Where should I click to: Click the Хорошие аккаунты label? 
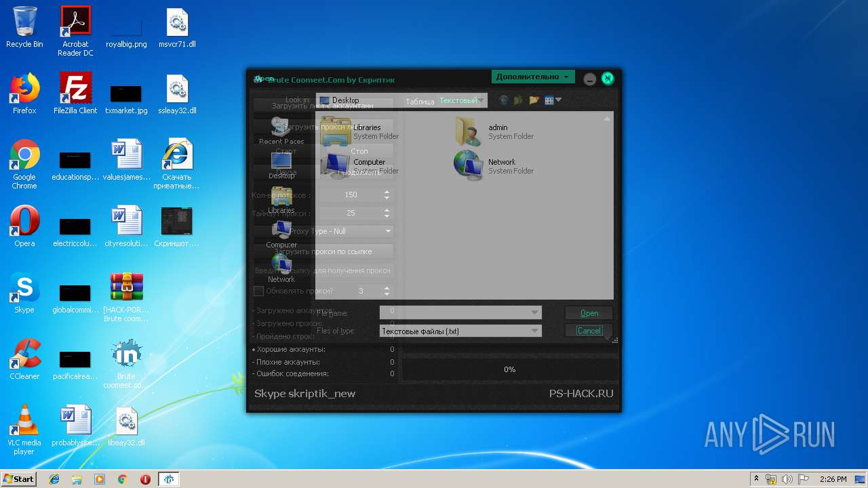pos(288,350)
